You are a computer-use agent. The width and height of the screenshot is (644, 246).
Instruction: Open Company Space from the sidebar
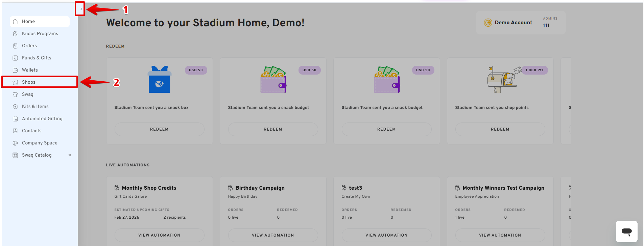point(40,143)
